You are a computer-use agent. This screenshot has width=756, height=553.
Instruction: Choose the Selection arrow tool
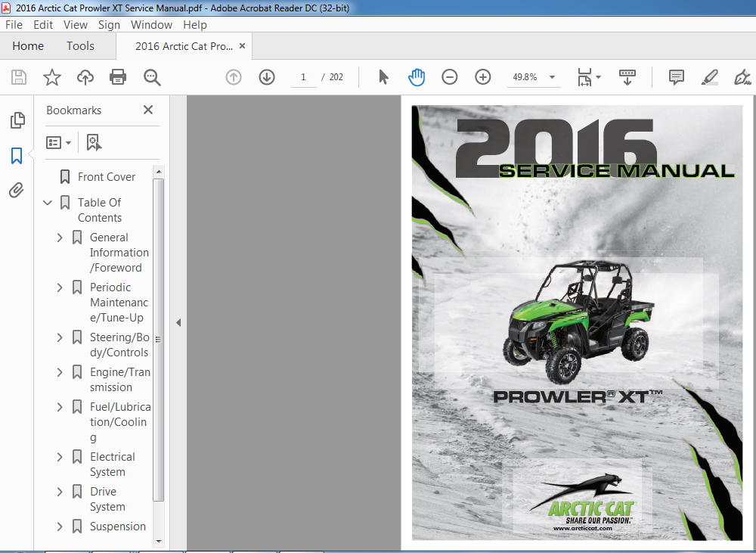click(x=384, y=77)
